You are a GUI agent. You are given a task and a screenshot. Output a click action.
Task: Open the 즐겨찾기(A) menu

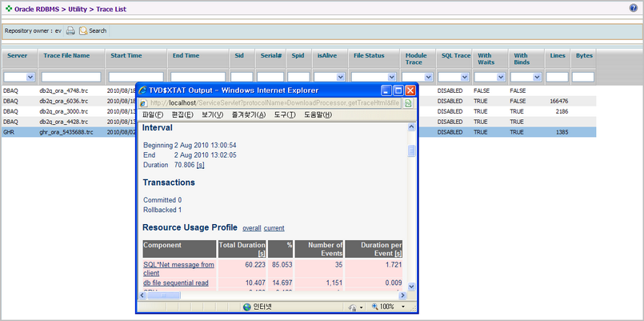pos(249,115)
